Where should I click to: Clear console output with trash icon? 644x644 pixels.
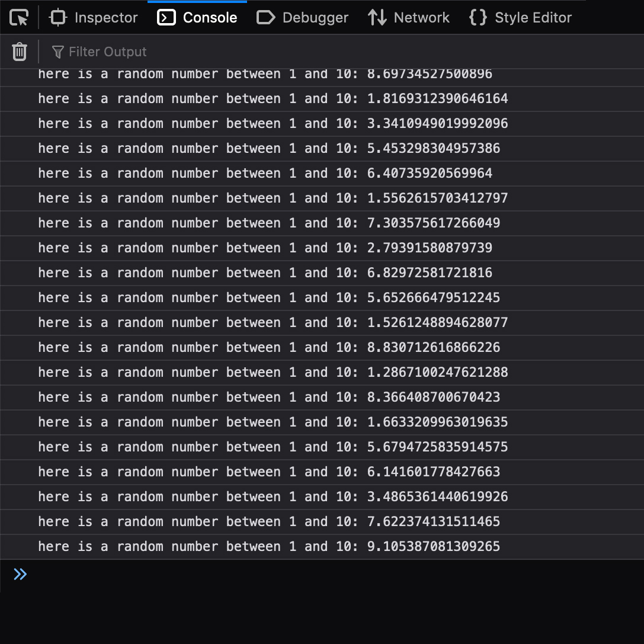point(20,52)
